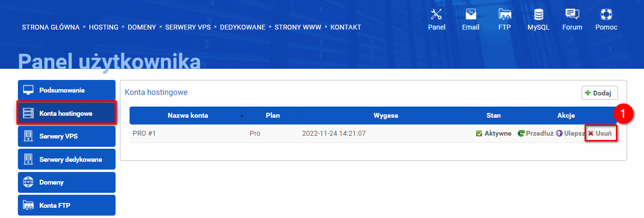The height and width of the screenshot is (218, 644).
Task: Click the FTP label in the header
Action: 505,27
